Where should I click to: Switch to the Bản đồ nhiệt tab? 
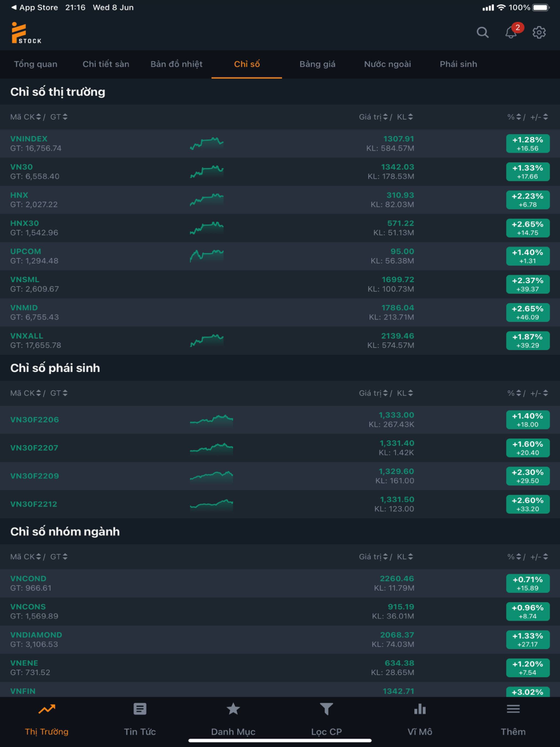[176, 64]
